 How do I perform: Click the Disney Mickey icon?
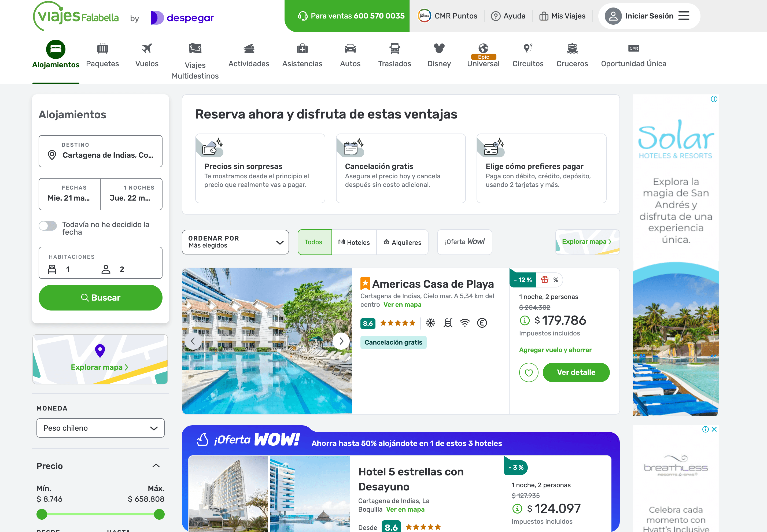pyautogui.click(x=439, y=48)
